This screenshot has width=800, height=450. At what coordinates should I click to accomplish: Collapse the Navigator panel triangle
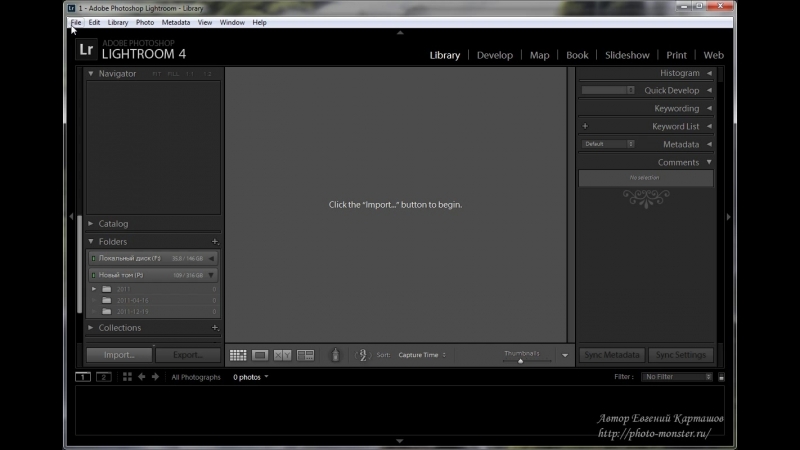[91, 73]
